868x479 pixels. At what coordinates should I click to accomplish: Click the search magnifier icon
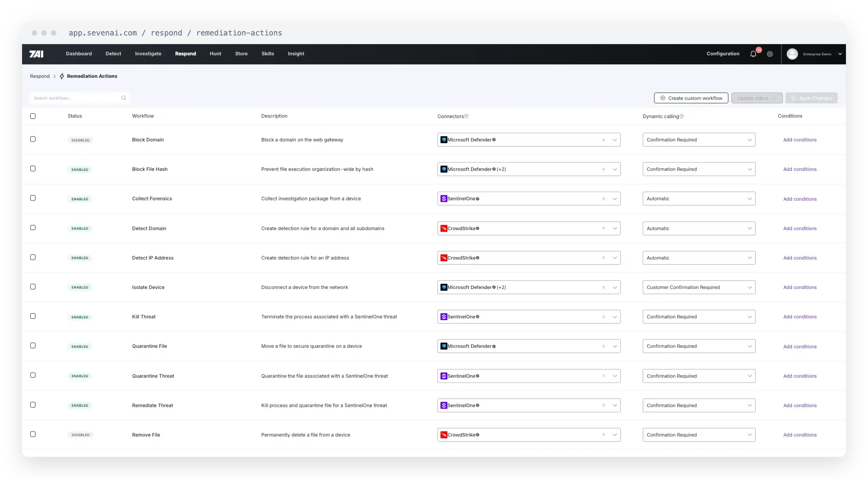(x=124, y=98)
